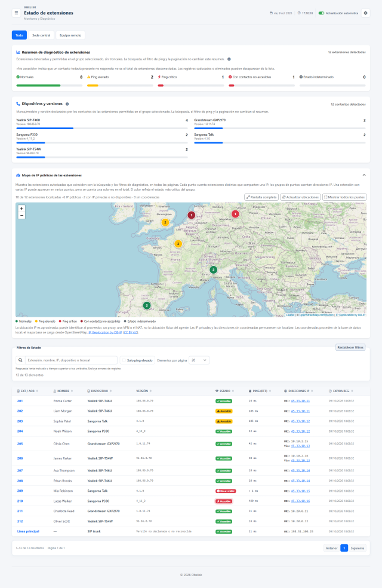Click Ping elevado yellow progress bar
Viewport: 382px width, 588px height.
click(120, 85)
